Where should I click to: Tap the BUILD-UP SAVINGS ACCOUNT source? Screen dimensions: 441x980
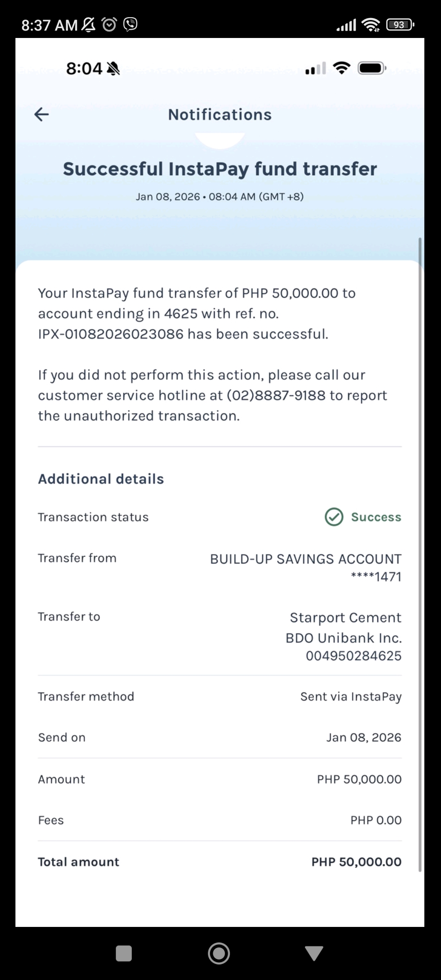[305, 559]
